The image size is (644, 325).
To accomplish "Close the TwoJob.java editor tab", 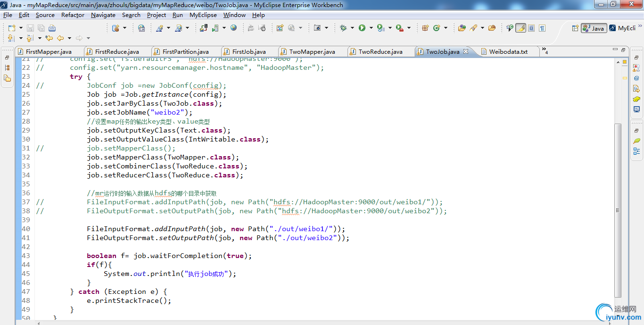I will point(466,51).
